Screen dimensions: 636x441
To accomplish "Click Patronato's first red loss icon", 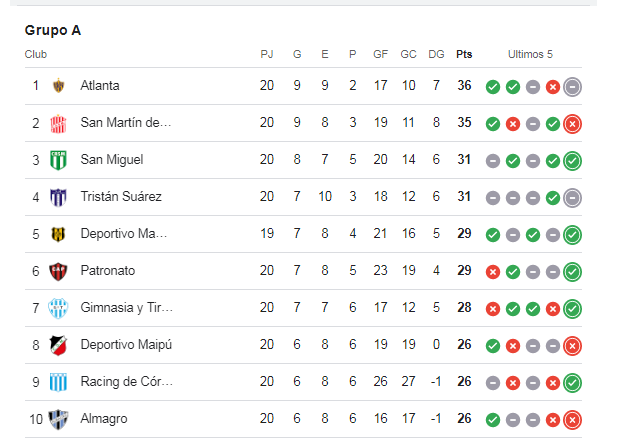I will pos(493,272).
